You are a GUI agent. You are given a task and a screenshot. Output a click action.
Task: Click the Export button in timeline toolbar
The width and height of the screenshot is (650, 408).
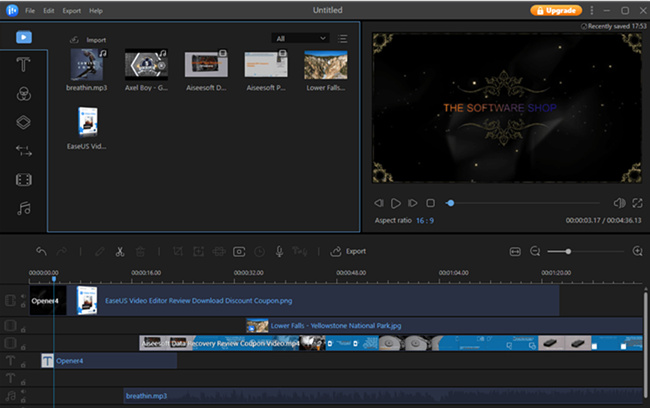pyautogui.click(x=348, y=251)
